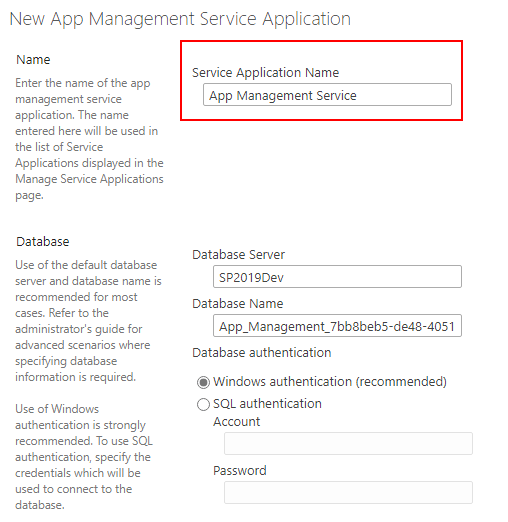The image size is (508, 522).
Task: Click the Service Application Name text box
Action: pyautogui.click(x=327, y=95)
